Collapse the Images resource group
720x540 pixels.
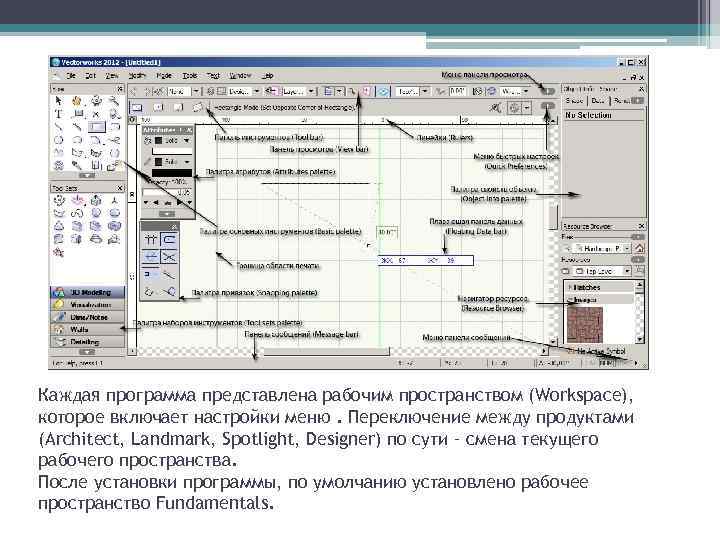(570, 300)
